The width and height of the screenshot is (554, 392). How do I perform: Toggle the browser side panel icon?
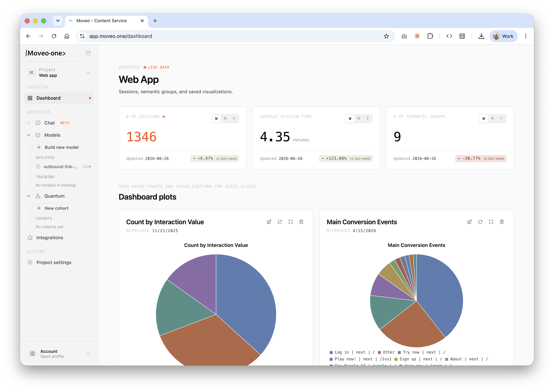coord(462,36)
